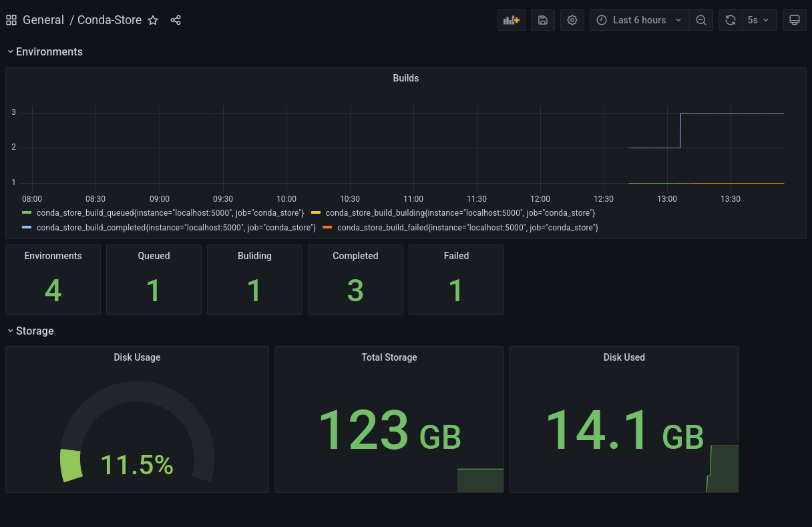Image resolution: width=812 pixels, height=527 pixels.
Task: Save the dashboard with the disk icon
Action: [543, 20]
